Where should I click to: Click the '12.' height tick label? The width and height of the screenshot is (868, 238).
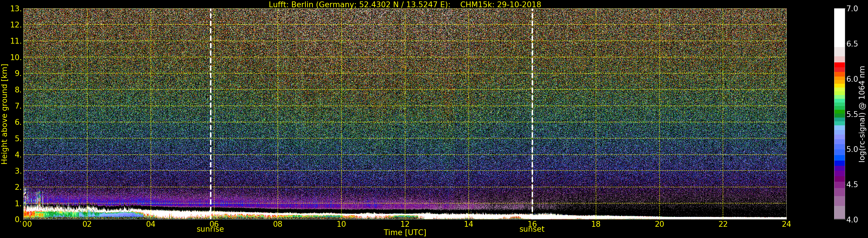pyautogui.click(x=16, y=25)
